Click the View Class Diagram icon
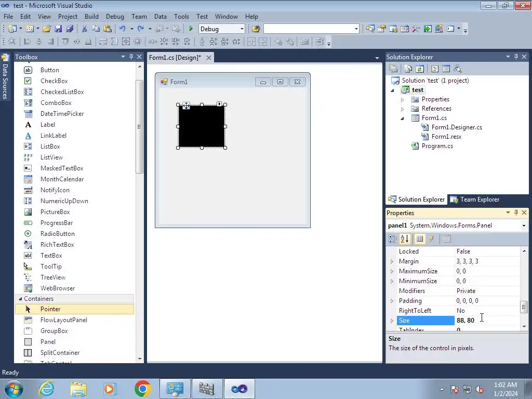Viewport: 532px width, 399px height. tap(457, 69)
